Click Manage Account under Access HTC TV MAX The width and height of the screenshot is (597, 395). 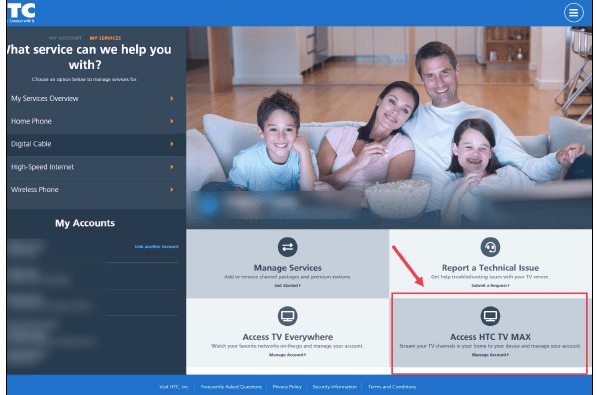[490, 355]
